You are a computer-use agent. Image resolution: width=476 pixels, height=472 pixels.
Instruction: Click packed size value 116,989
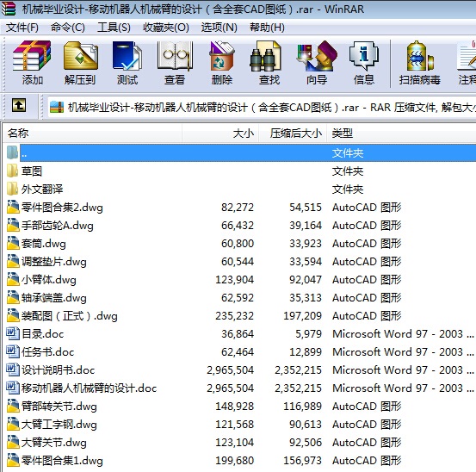302,406
